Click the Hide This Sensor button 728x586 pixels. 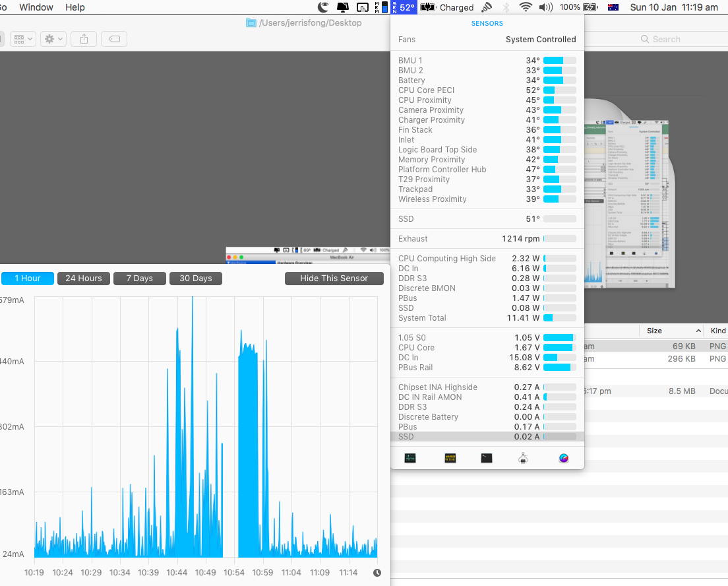tap(334, 278)
